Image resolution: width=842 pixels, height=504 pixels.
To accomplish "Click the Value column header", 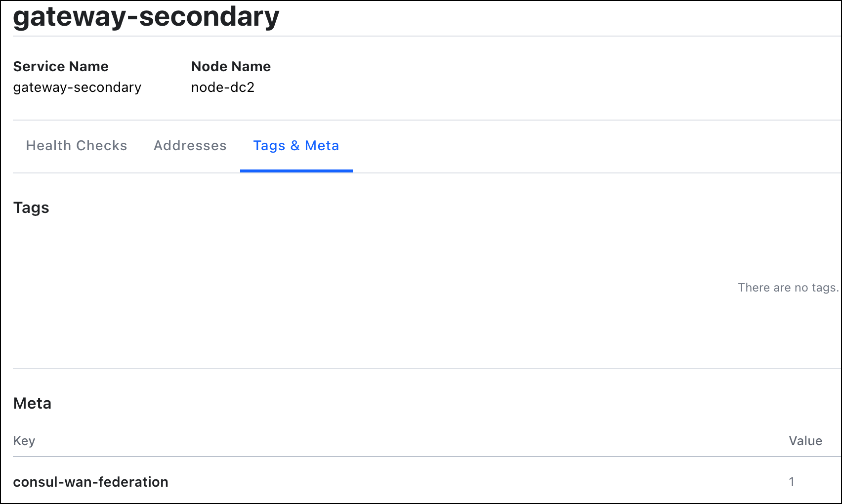I will 805,441.
